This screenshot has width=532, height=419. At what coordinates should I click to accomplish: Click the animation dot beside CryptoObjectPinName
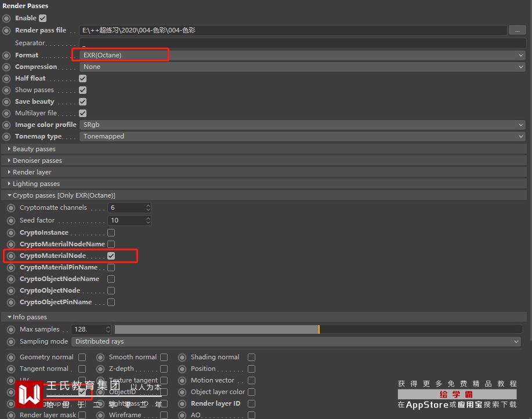coord(11,303)
